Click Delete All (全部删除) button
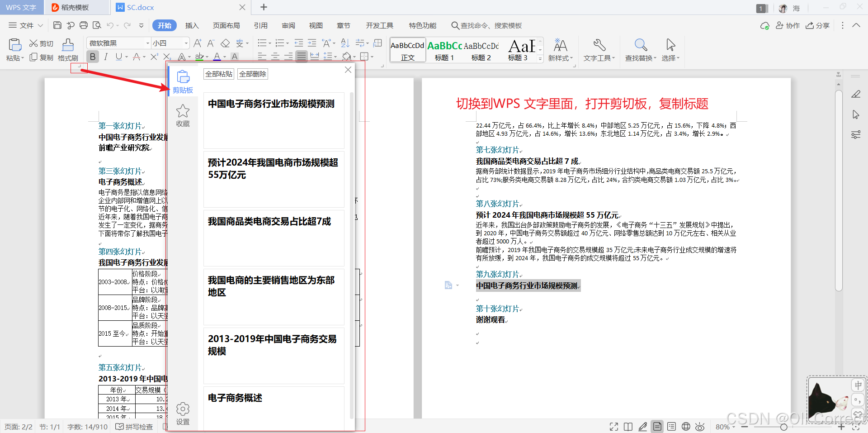This screenshot has width=868, height=433. tap(253, 74)
